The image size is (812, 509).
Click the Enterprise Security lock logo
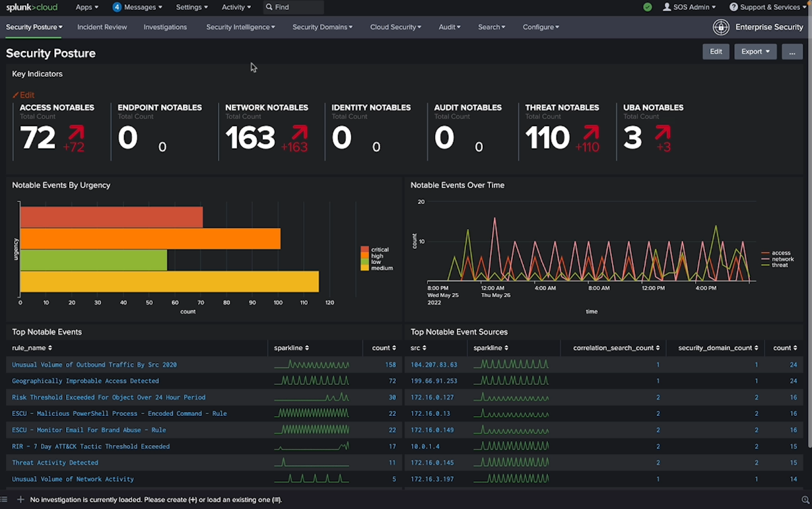coord(721,27)
